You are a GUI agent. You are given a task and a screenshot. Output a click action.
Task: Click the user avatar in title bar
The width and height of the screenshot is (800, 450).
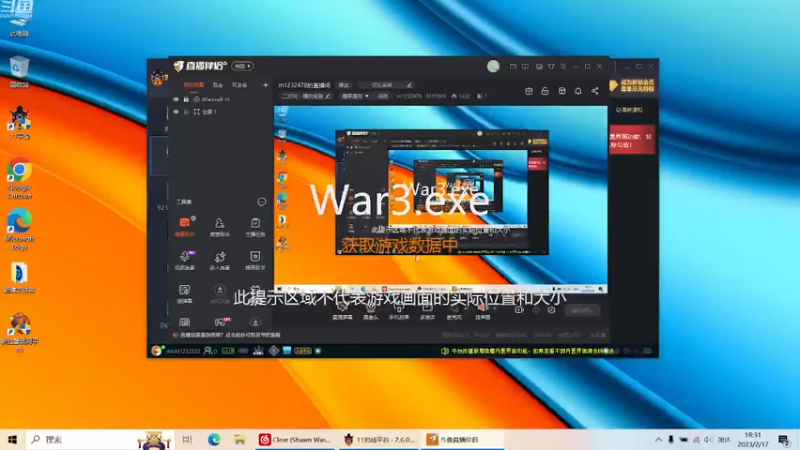(x=493, y=66)
